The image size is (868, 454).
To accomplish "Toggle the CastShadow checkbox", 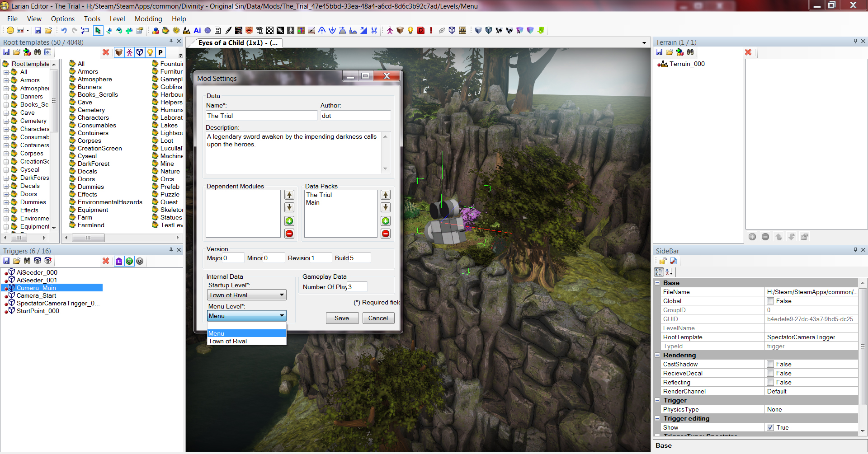I will 770,365.
